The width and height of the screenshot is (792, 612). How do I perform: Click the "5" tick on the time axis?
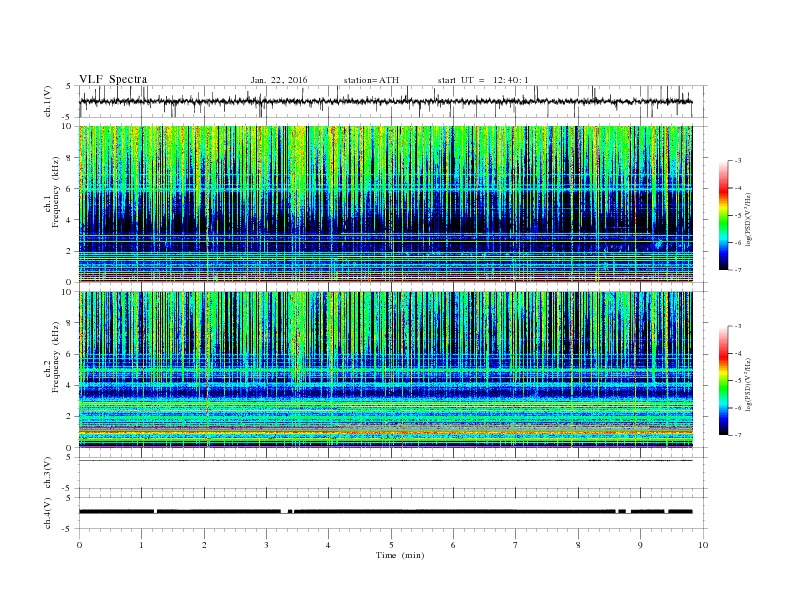click(391, 545)
